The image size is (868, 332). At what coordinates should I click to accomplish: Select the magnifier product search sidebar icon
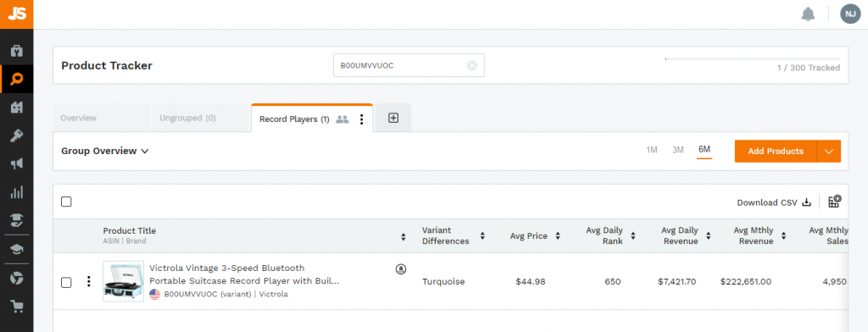[17, 80]
